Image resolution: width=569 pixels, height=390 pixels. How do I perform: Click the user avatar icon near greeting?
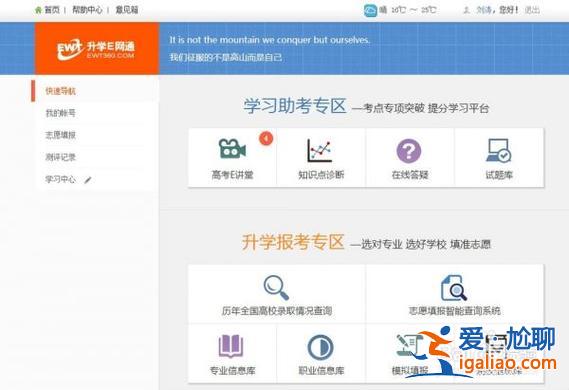pos(466,11)
